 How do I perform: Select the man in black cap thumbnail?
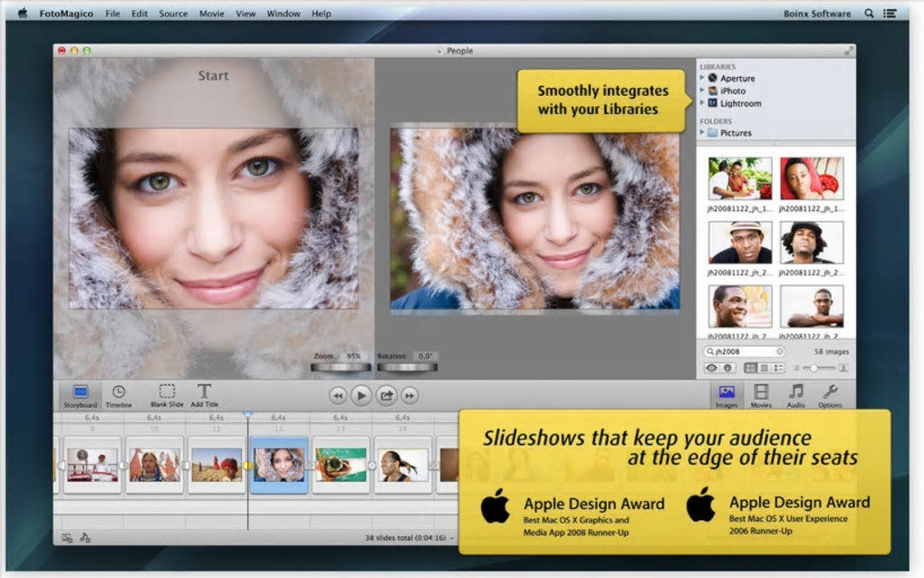pos(812,242)
